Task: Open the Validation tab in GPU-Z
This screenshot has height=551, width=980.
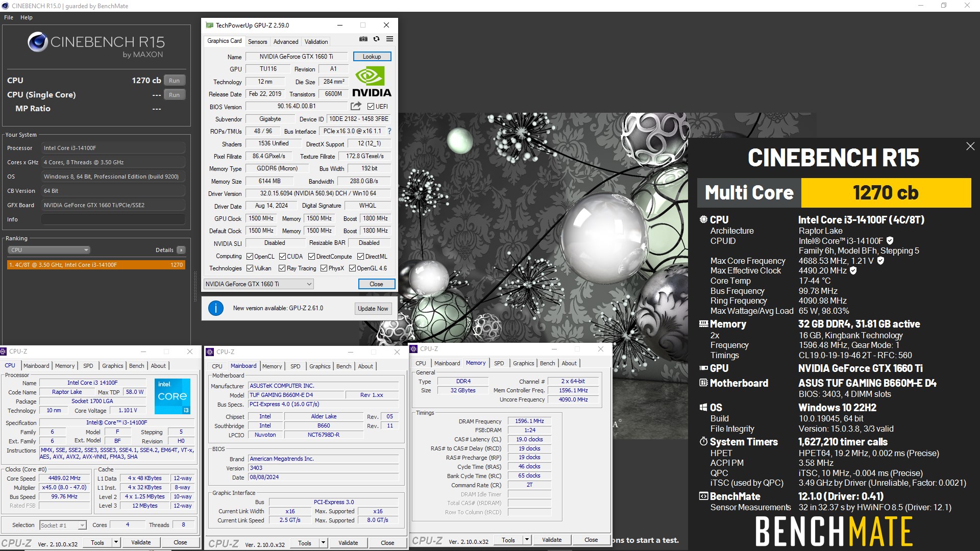Action: click(x=316, y=42)
